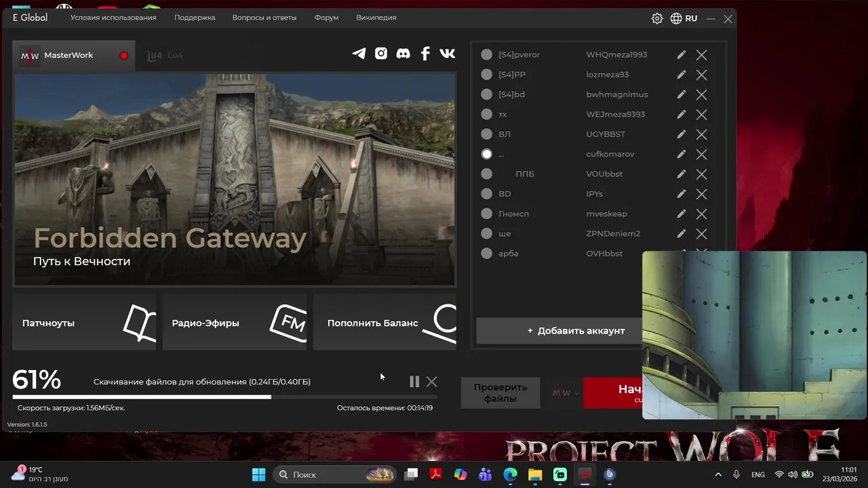Open Microsoft Edge from the taskbar
Image resolution: width=868 pixels, height=488 pixels.
511,474
